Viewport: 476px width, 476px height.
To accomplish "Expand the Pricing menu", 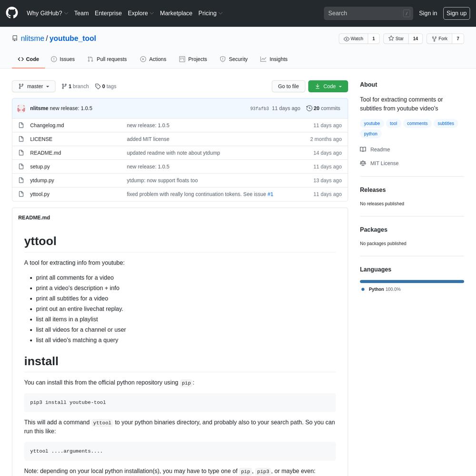I will [x=210, y=13].
